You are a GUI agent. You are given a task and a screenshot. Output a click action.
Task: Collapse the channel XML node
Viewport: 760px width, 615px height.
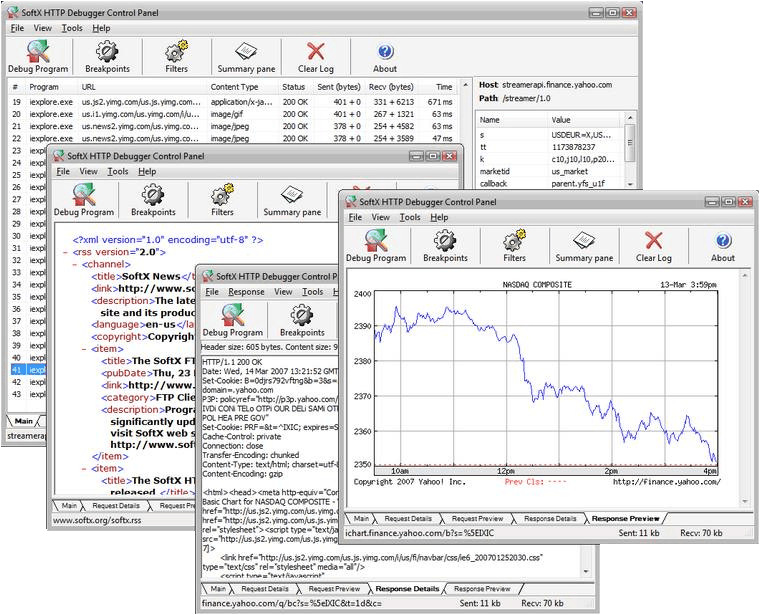pyautogui.click(x=74, y=265)
